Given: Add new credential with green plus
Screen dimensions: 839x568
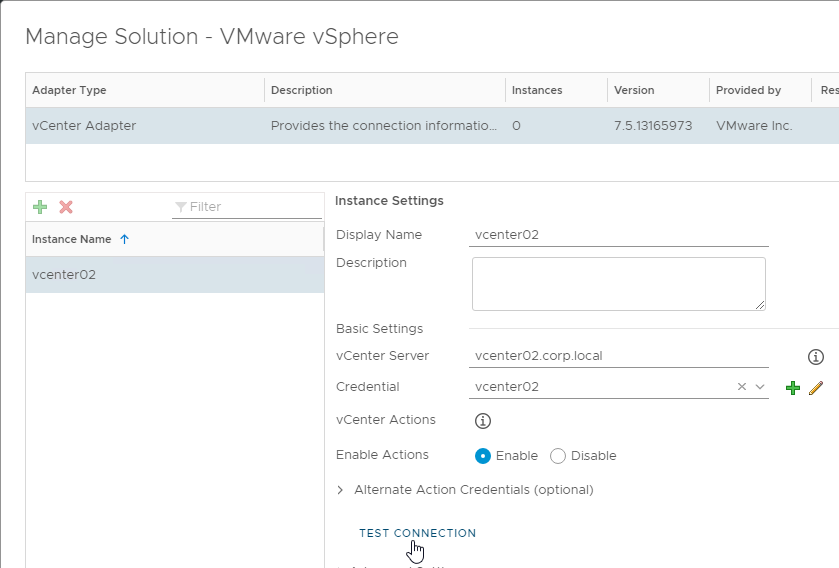Looking at the screenshot, I should pyautogui.click(x=793, y=388).
